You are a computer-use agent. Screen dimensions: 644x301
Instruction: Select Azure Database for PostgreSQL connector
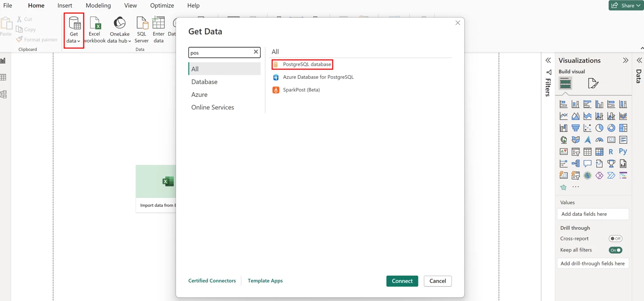pyautogui.click(x=313, y=77)
